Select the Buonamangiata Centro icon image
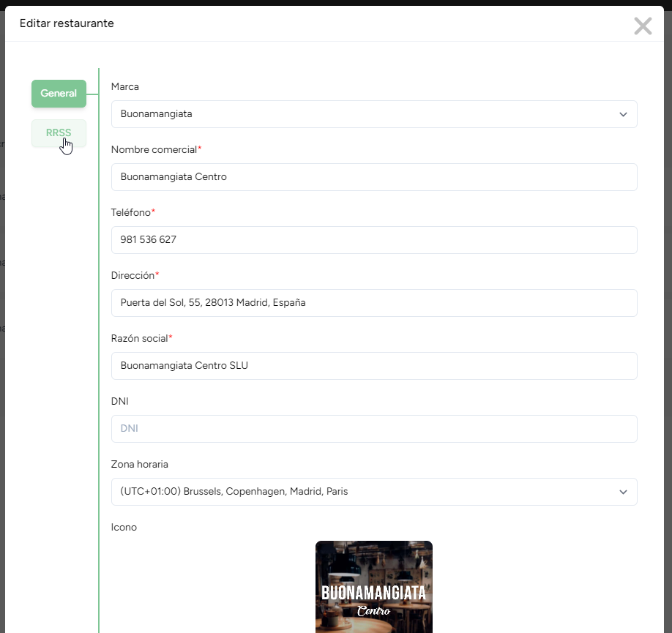Viewport: 672px width, 633px height. coord(374,587)
